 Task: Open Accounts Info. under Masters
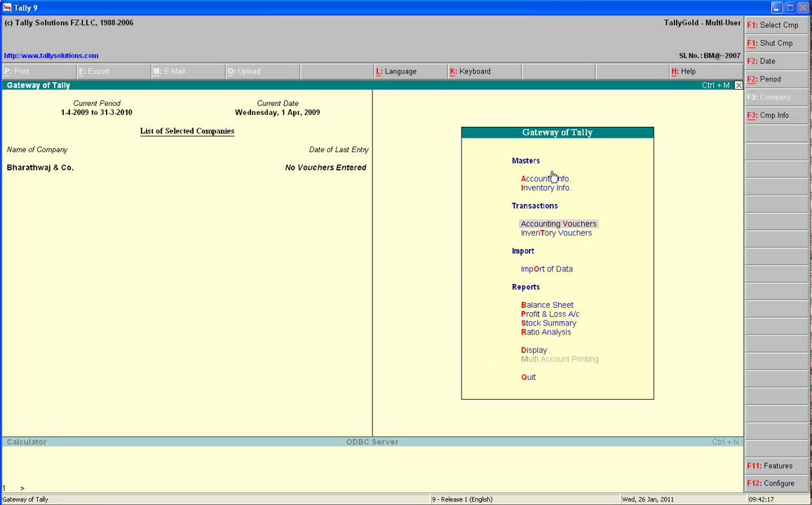pos(546,179)
